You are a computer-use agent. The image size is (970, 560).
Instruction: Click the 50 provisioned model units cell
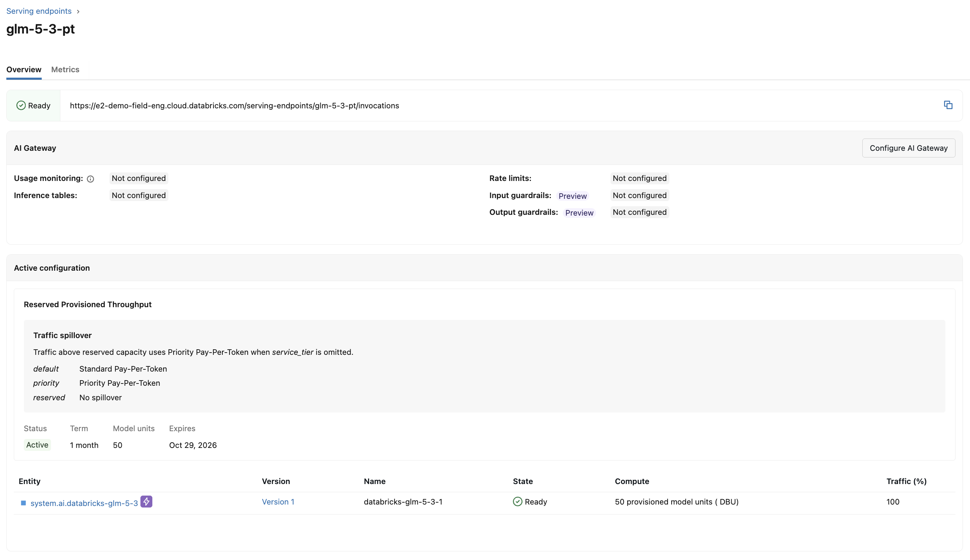676,502
